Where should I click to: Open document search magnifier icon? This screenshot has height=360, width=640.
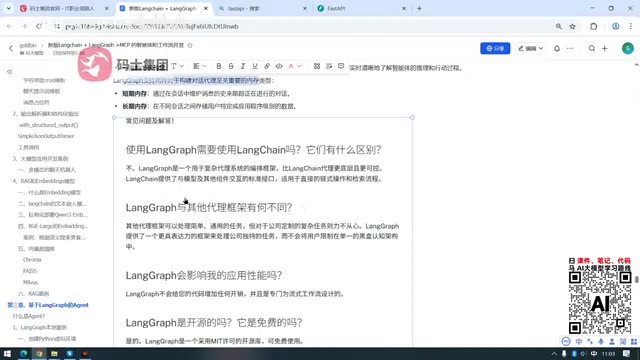(x=591, y=48)
